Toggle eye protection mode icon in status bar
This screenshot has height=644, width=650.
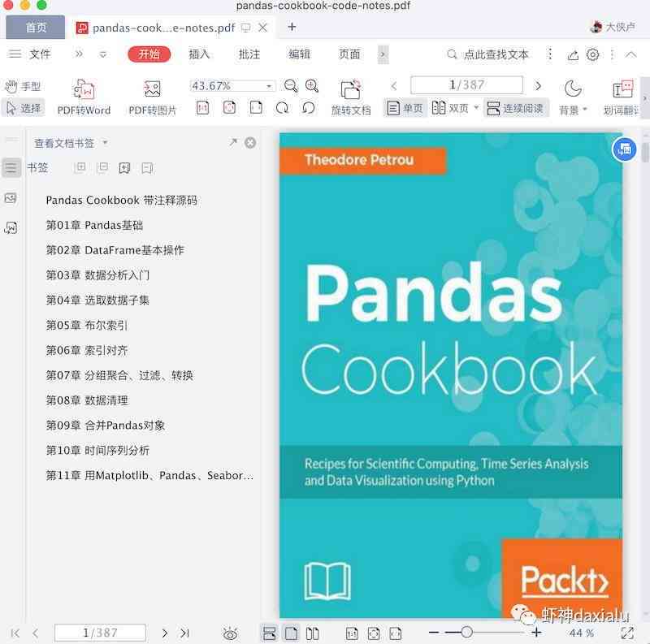tap(230, 633)
